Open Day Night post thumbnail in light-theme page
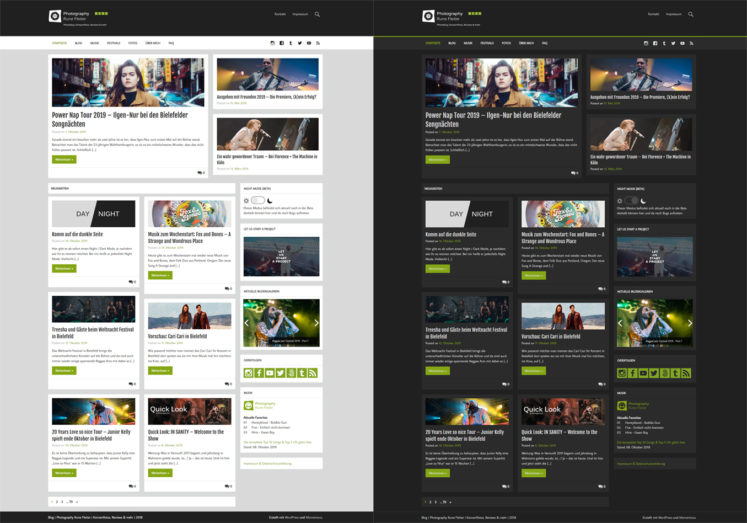This screenshot has width=747, height=523. tap(94, 214)
